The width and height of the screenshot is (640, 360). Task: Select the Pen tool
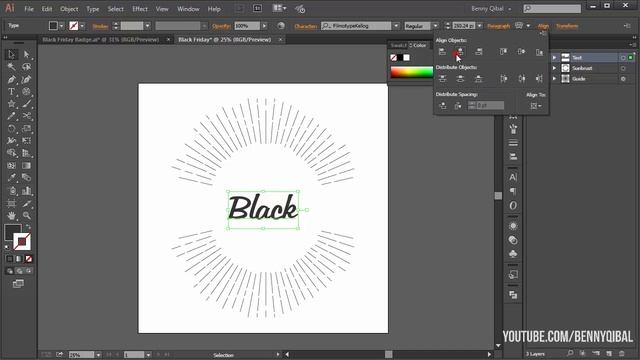(x=11, y=79)
